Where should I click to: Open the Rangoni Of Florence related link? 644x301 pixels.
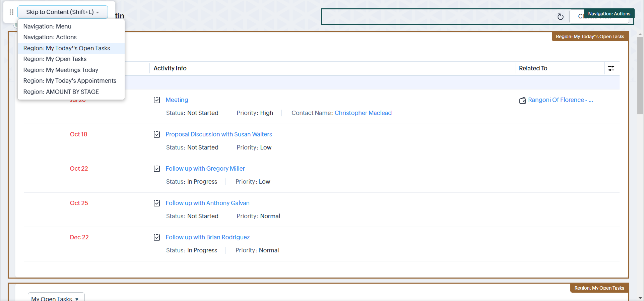[560, 100]
